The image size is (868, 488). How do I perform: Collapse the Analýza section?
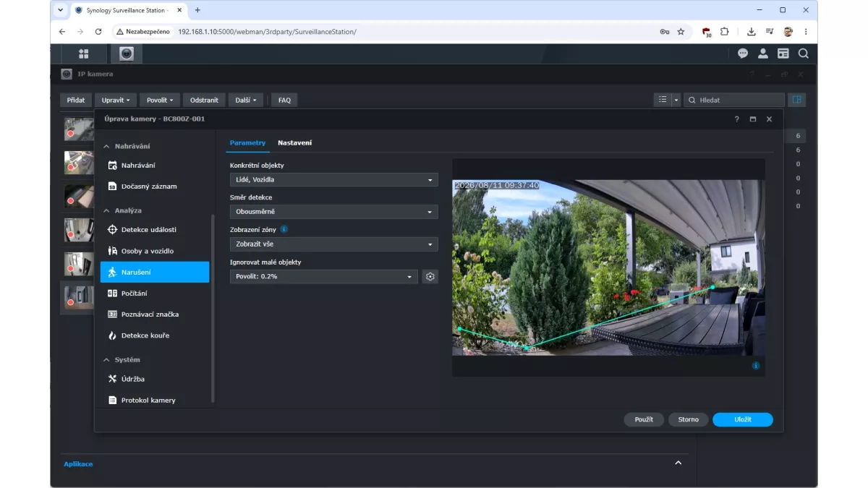107,210
